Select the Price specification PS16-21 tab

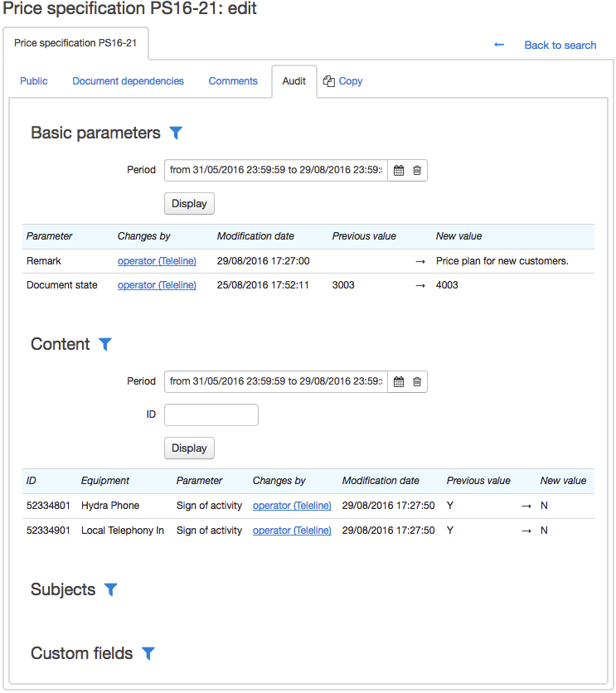click(x=75, y=43)
